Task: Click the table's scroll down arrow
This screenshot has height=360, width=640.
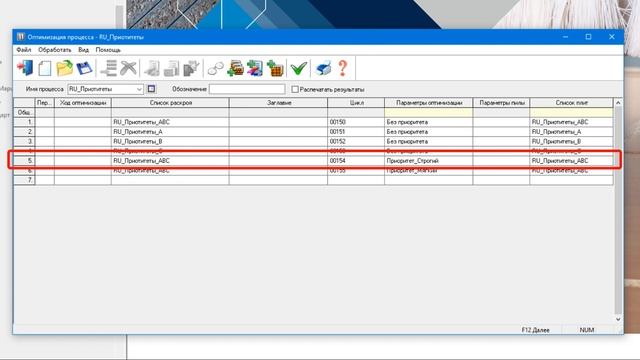Action: [x=618, y=319]
